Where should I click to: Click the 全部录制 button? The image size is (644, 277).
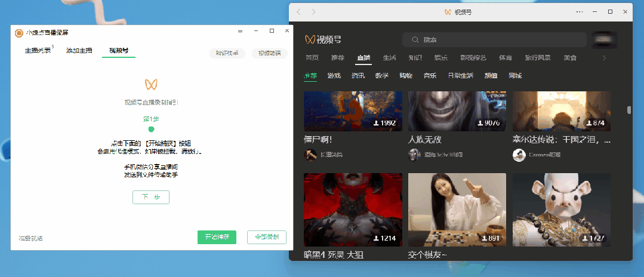[267, 237]
